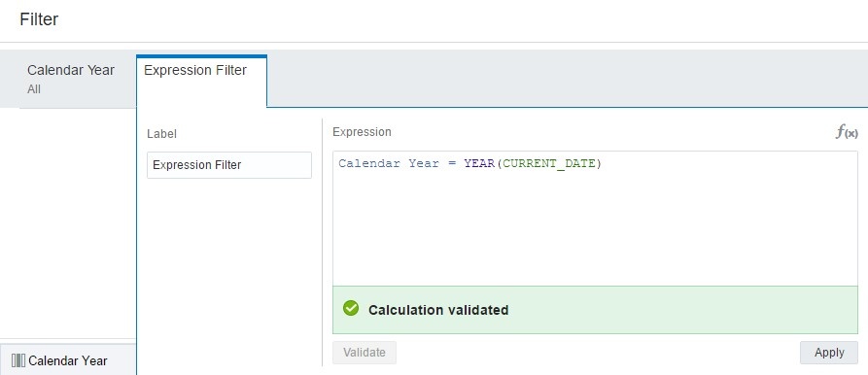Open the f(x) functions panel icon

847,132
